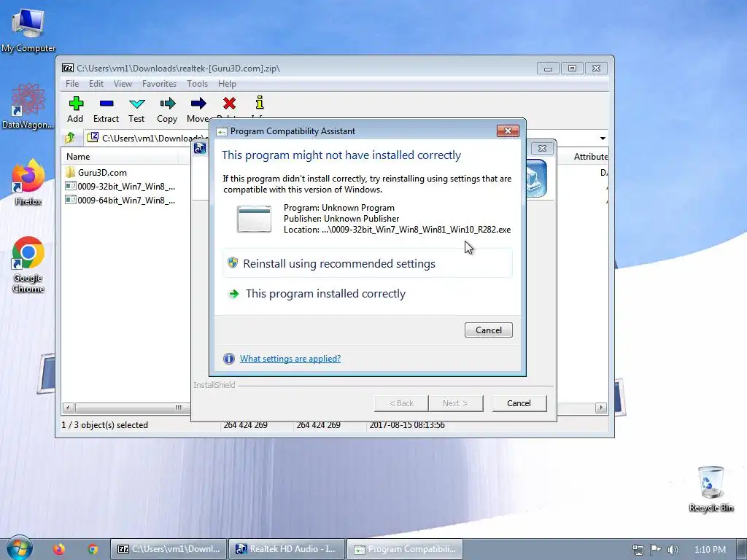The width and height of the screenshot is (747, 560).
Task: Close the InstallShield installer window
Action: [x=542, y=149]
